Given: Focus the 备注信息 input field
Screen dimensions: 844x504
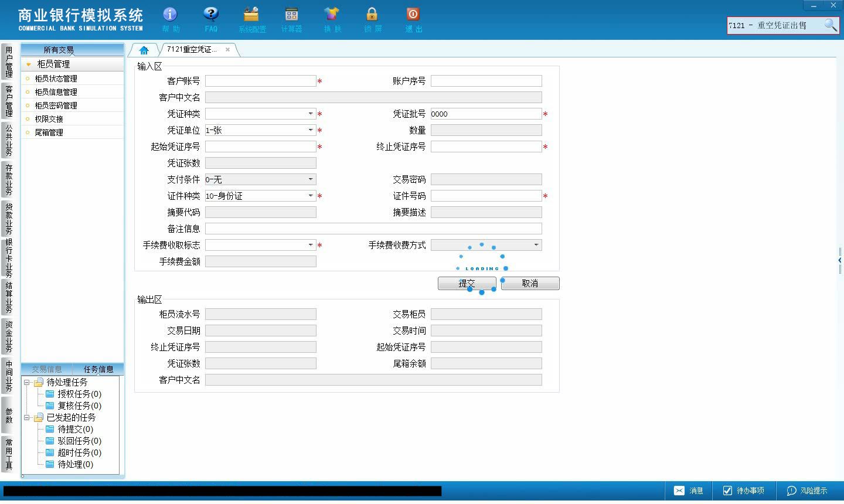Looking at the screenshot, I should pos(373,229).
